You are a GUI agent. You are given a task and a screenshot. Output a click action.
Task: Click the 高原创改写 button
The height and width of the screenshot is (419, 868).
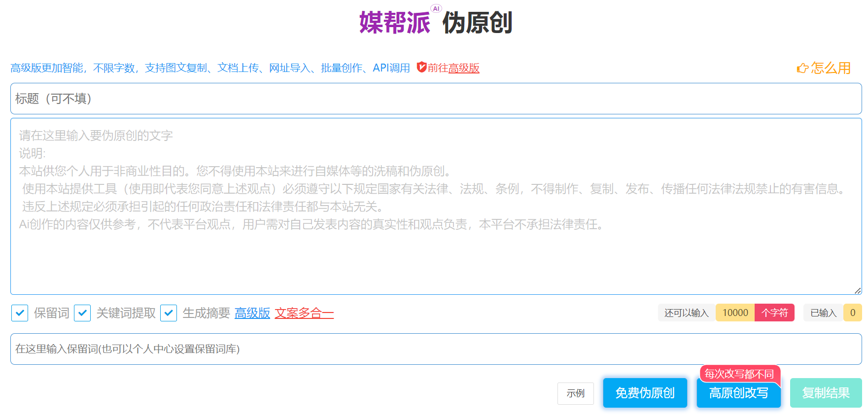[x=738, y=393]
